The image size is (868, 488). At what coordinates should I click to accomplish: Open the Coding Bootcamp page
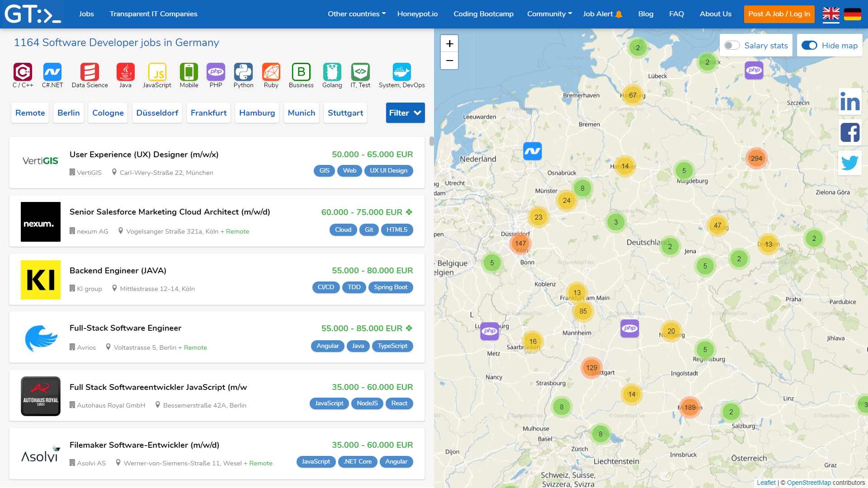(483, 14)
